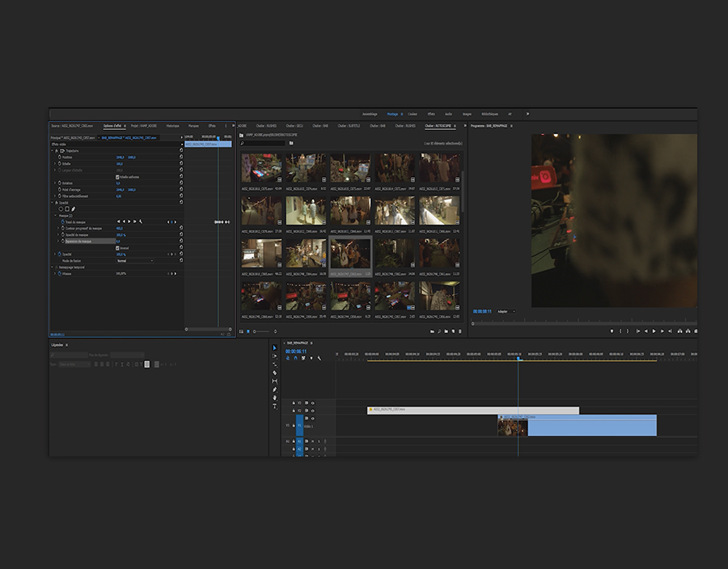Toggle the Inversé mask checkbox
The width and height of the screenshot is (728, 569).
tap(118, 247)
